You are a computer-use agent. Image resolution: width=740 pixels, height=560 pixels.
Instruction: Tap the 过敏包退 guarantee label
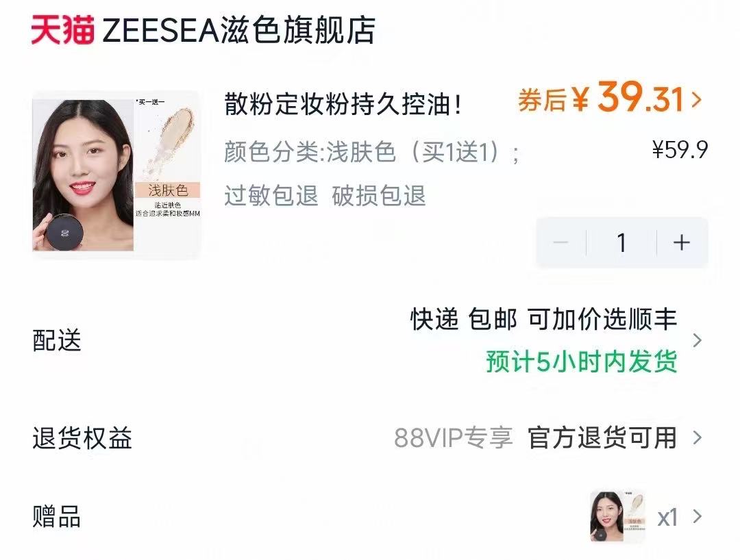point(271,196)
